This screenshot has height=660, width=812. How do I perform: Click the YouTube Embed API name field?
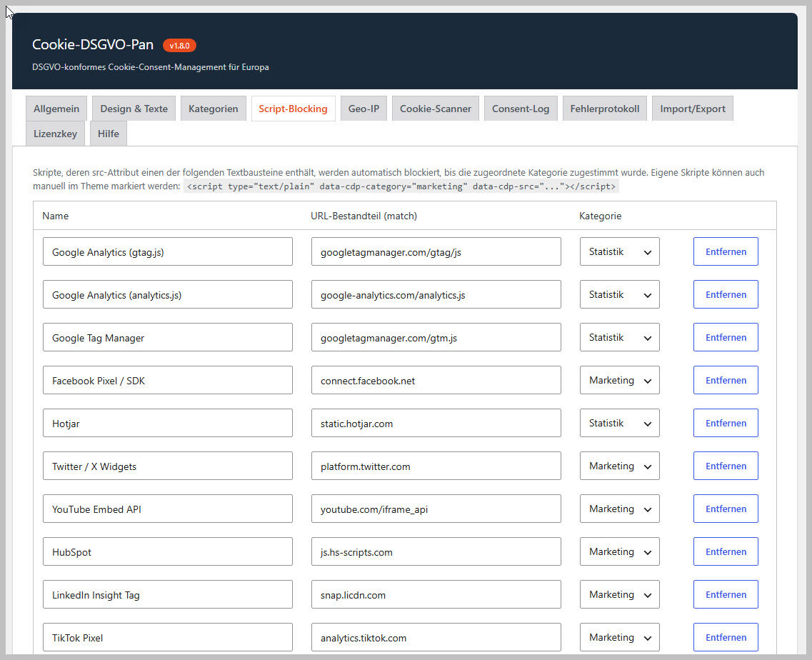click(168, 509)
